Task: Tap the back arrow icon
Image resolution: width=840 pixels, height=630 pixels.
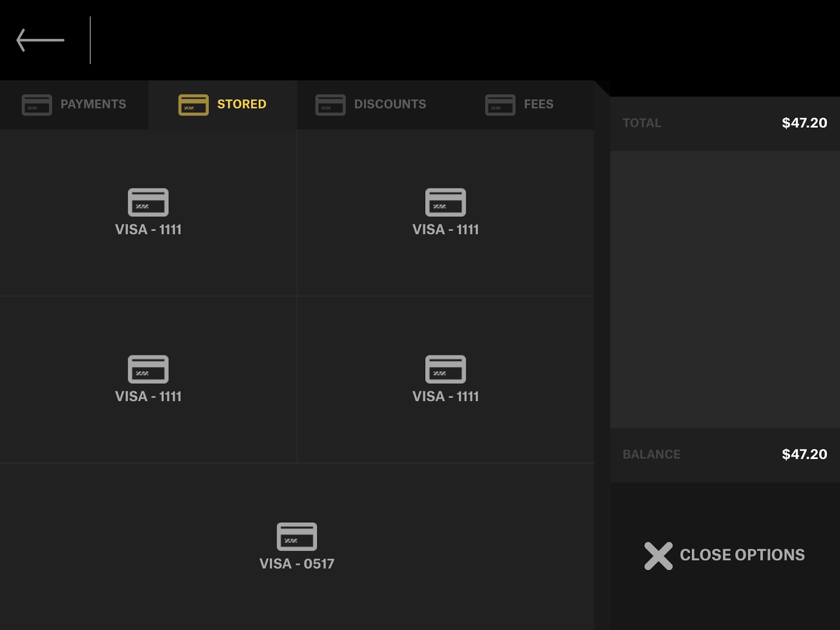Action: (40, 40)
